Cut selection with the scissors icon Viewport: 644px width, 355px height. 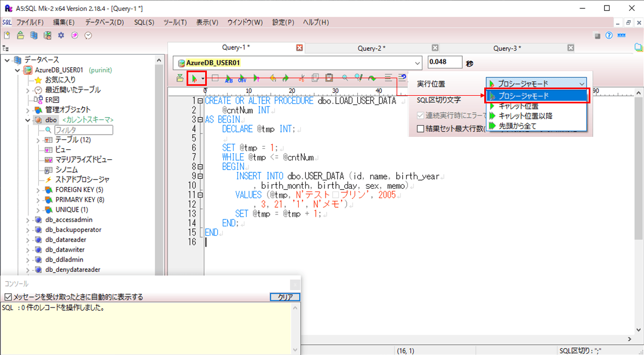pyautogui.click(x=301, y=78)
